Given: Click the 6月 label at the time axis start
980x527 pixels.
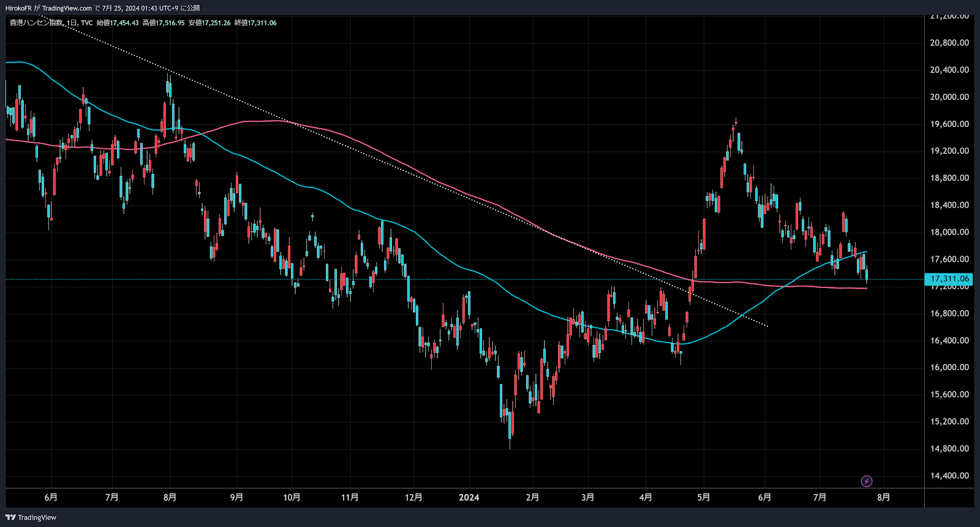Looking at the screenshot, I should [x=51, y=497].
